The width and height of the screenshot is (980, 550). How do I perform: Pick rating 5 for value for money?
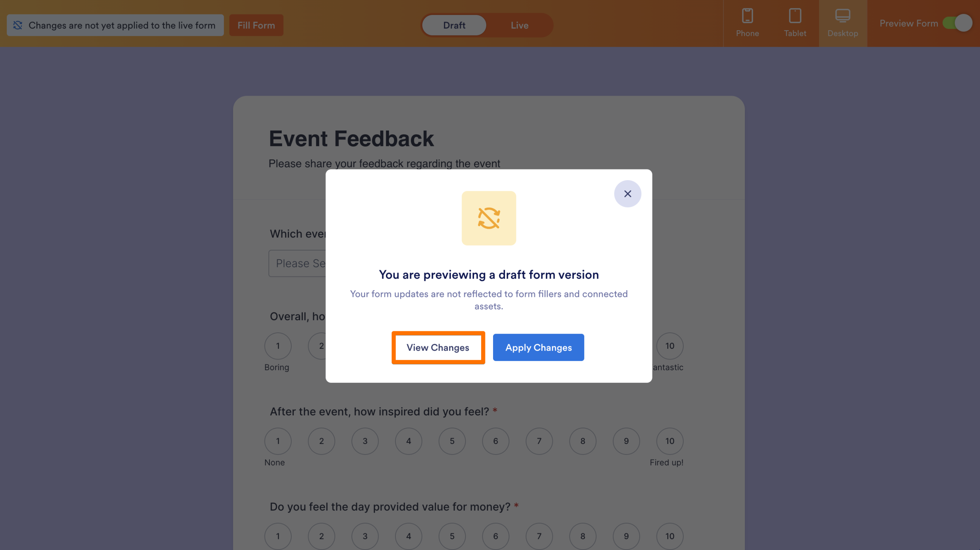tap(452, 536)
